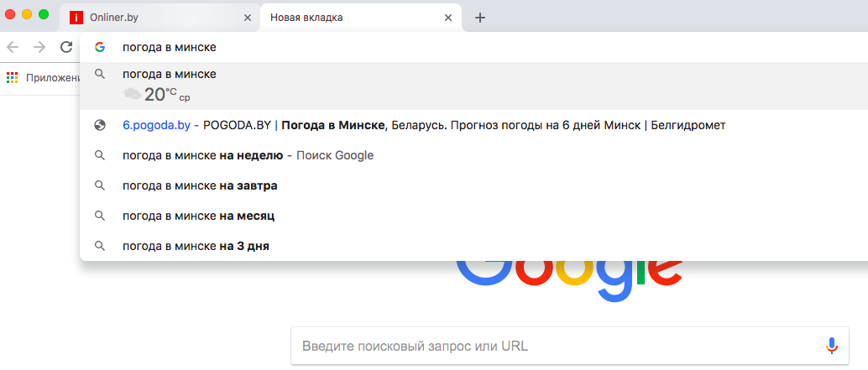Start voice search with microphone icon
This screenshot has height=370, width=868.
(x=831, y=347)
